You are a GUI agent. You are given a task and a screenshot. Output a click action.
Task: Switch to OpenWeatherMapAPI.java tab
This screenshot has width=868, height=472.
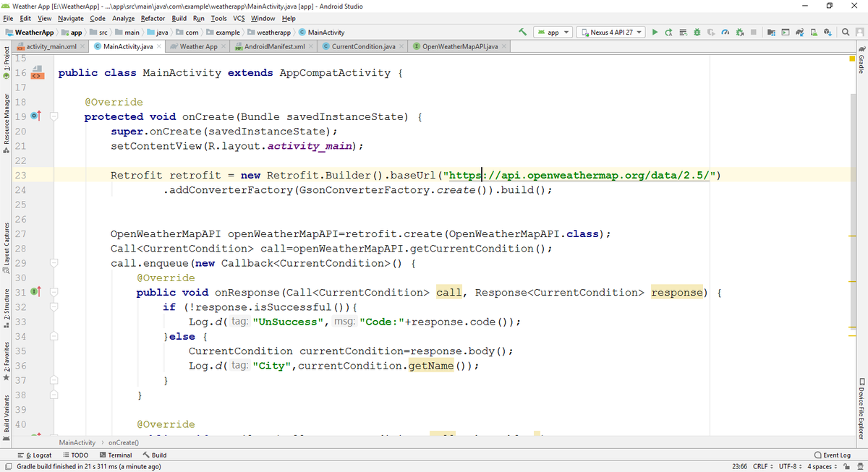[460, 47]
